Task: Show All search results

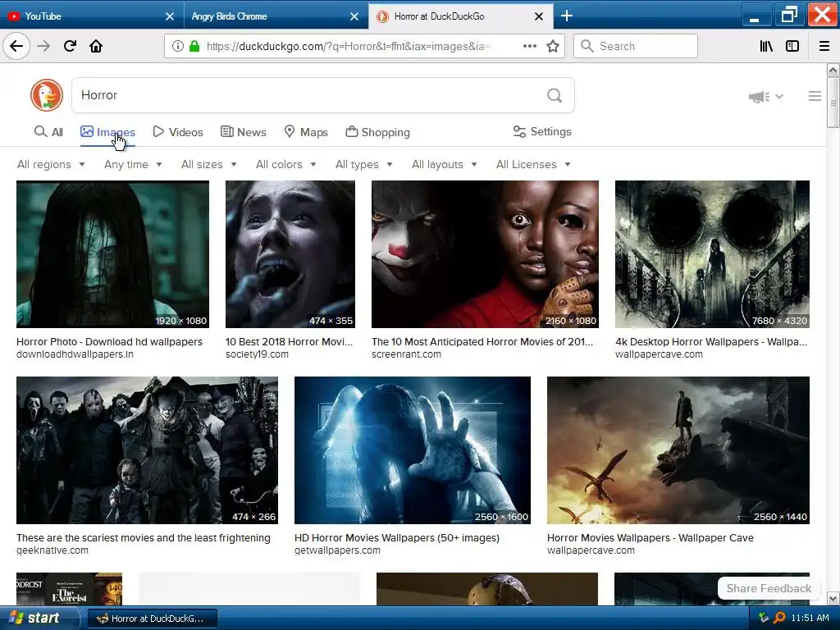Action: click(48, 132)
